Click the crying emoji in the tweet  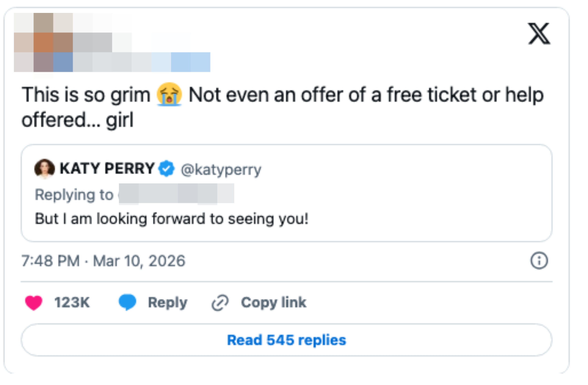point(169,94)
